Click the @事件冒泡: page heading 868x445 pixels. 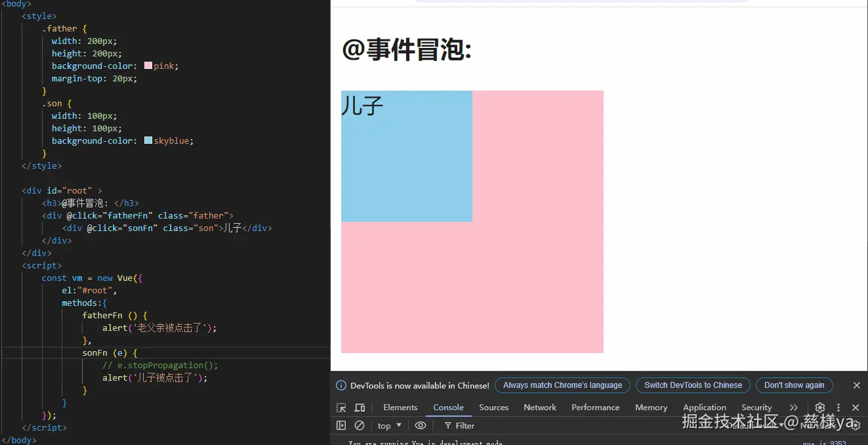(407, 49)
